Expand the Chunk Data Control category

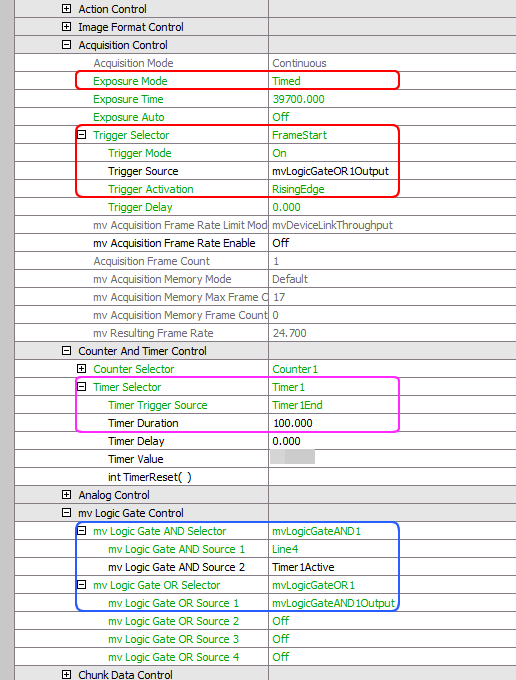point(66,674)
